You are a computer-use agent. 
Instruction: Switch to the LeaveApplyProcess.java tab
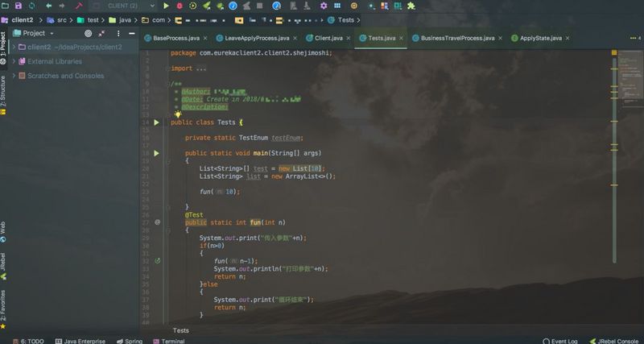click(257, 38)
